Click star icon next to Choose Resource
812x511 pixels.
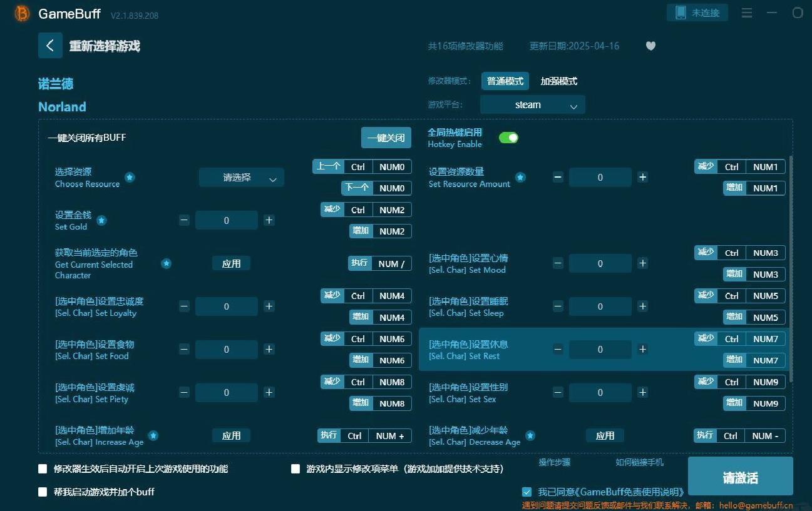[130, 177]
